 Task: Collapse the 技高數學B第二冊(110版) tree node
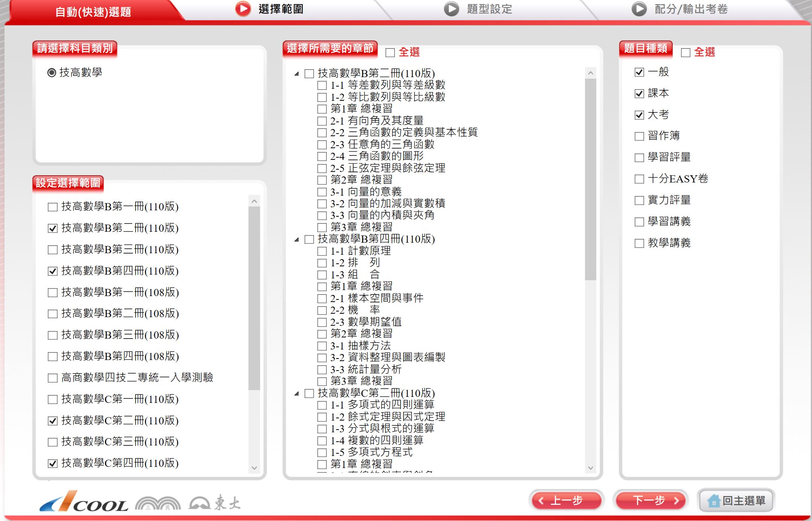coord(297,74)
